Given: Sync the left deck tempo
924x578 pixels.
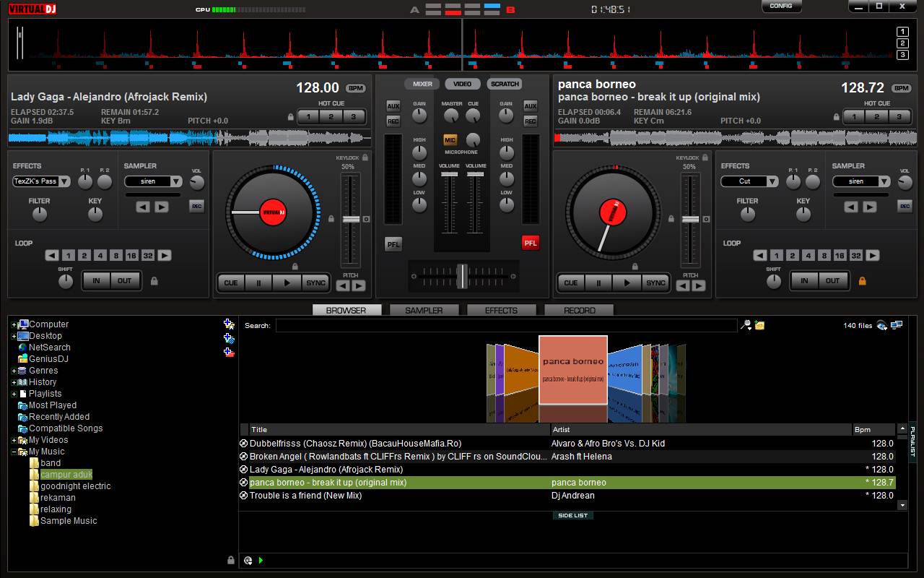Looking at the screenshot, I should pos(315,282).
